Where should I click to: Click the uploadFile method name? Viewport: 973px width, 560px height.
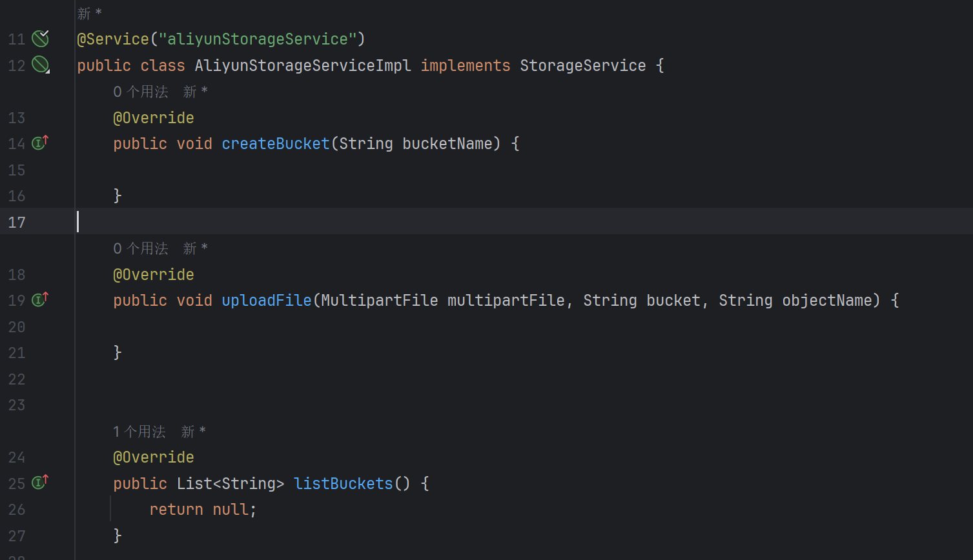pos(267,301)
